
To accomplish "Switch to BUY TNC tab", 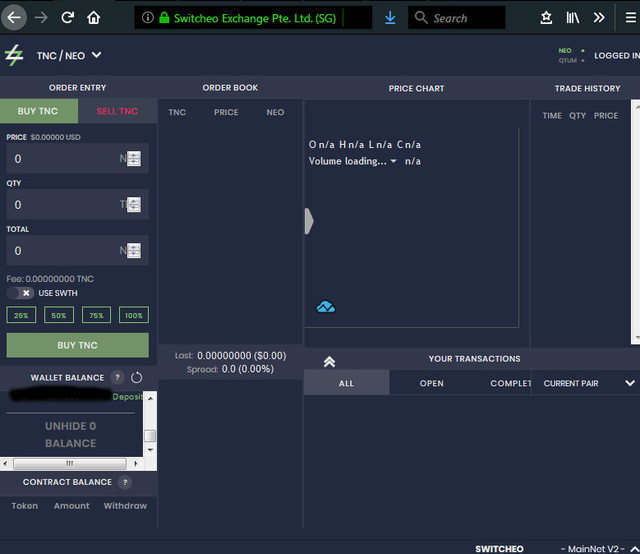I will [38, 111].
